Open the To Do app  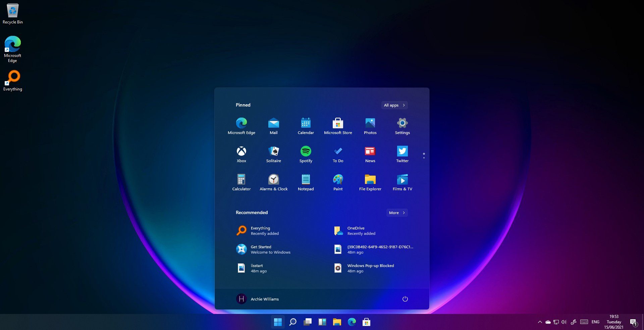tap(338, 154)
